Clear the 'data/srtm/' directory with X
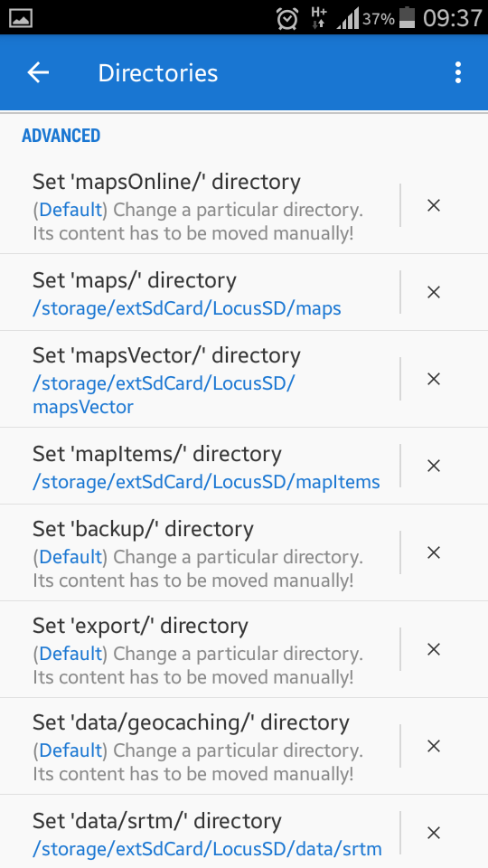Viewport: 488px width, 868px height. (x=434, y=833)
